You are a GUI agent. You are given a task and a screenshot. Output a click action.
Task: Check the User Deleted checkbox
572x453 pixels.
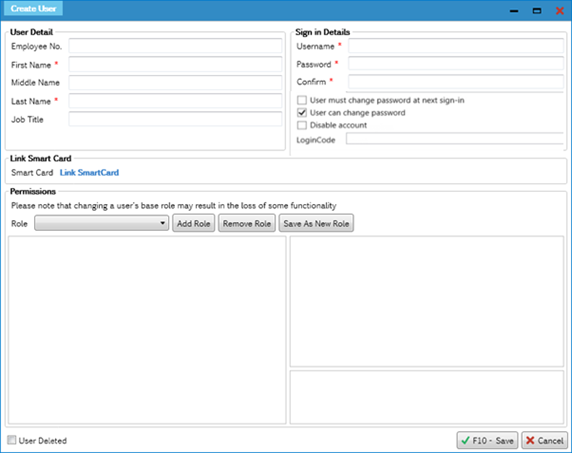[12, 440]
